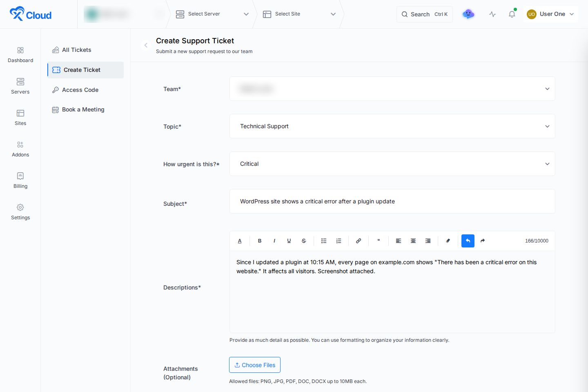Expand the User One account menu

pyautogui.click(x=550, y=14)
